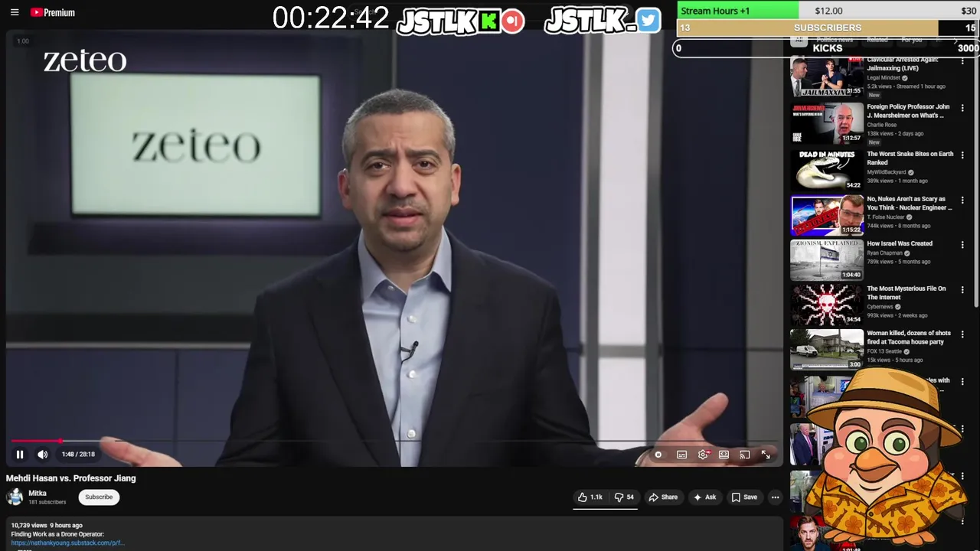Click the Charlie Rose channel name
This screenshot has width=980, height=551.
(881, 125)
